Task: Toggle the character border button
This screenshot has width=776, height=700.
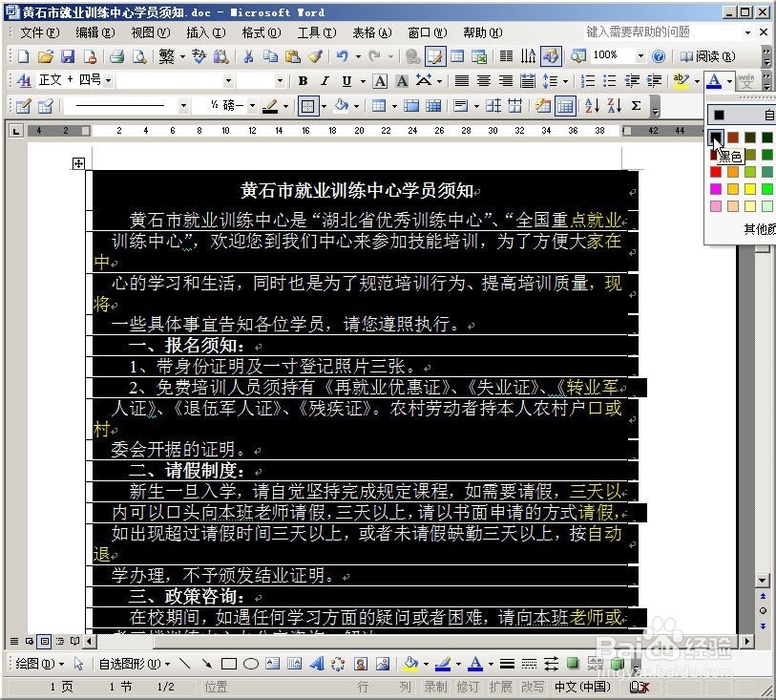Action: point(380,80)
